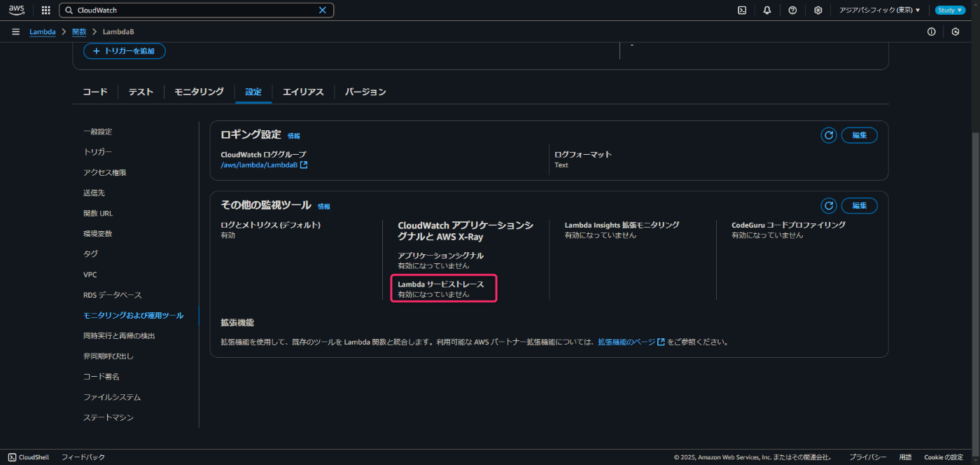Refresh the other monitoring tools panel
This screenshot has height=465, width=980.
click(829, 205)
